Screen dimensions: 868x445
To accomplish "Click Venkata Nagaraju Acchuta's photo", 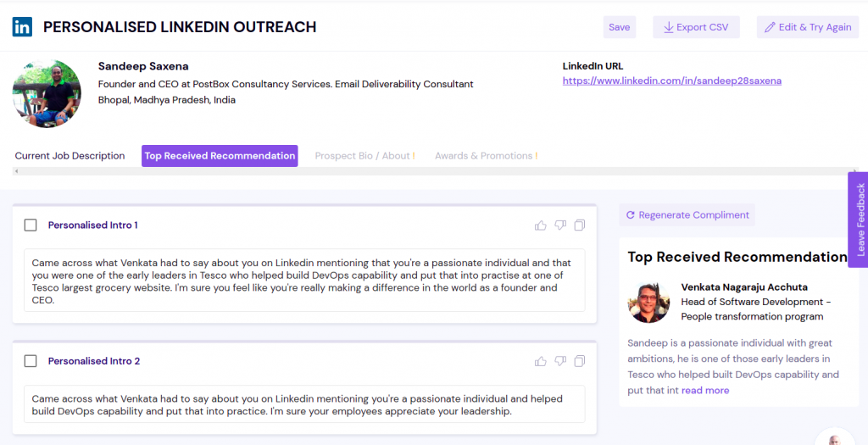I will pyautogui.click(x=648, y=303).
